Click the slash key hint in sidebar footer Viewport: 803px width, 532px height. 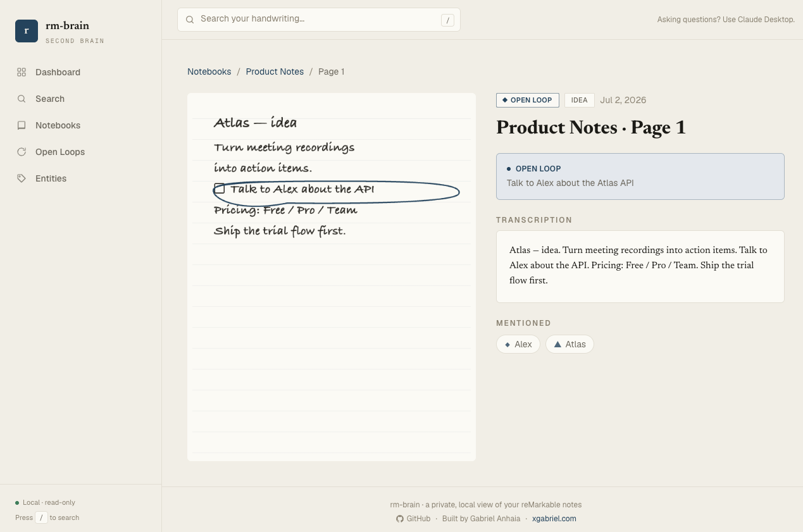point(41,517)
